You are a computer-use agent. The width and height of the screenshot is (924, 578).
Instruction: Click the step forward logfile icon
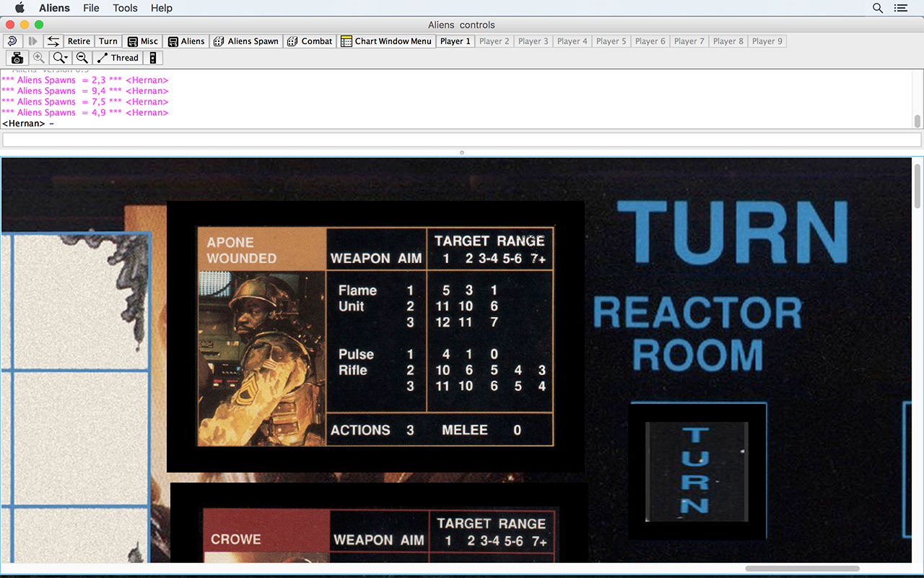32,41
